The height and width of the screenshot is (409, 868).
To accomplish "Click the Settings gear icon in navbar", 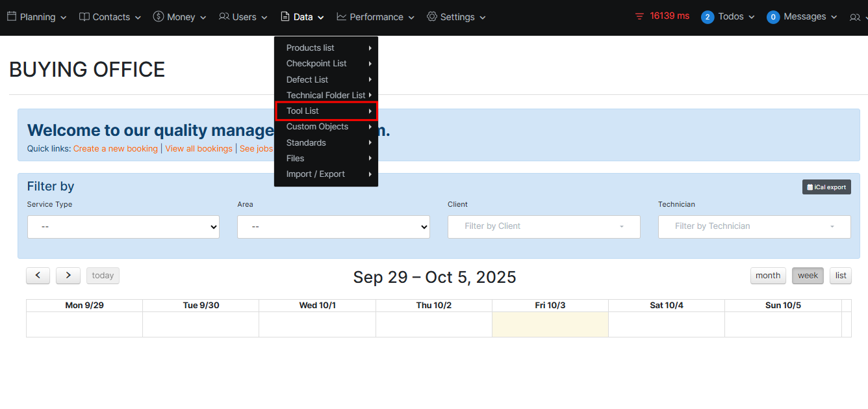I will click(432, 16).
